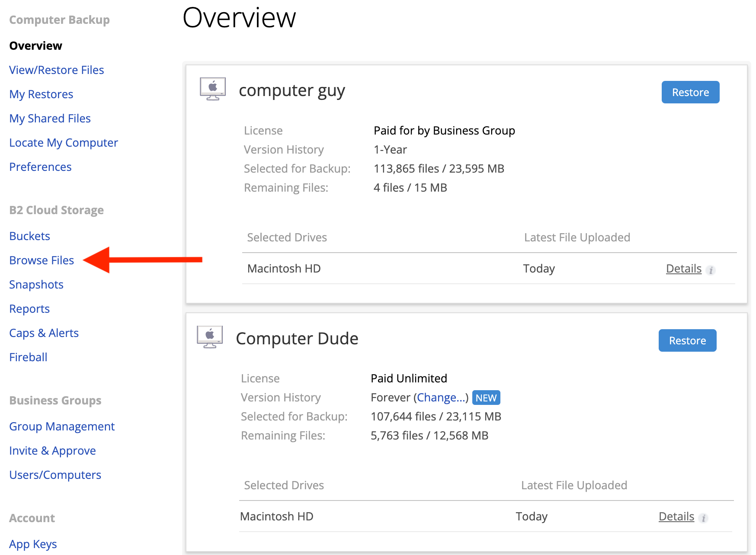Click the NEW badge beside Version History
Screen dimensions: 756x555
point(486,398)
